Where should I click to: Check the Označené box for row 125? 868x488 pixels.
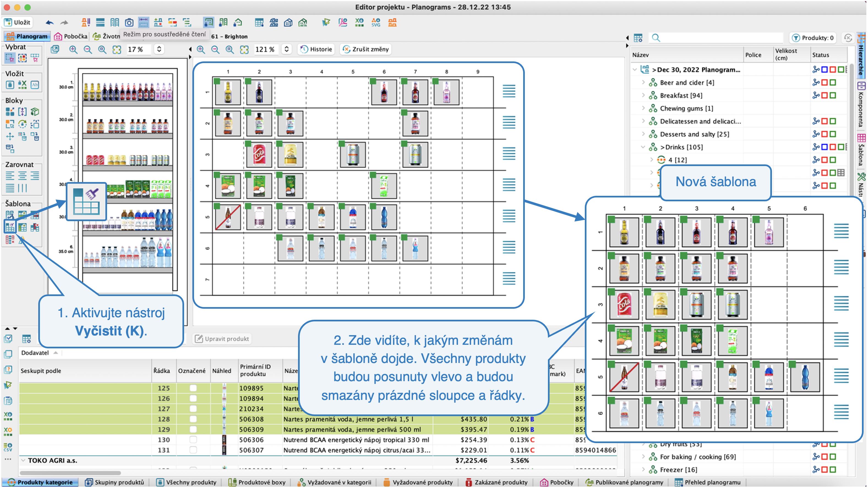pyautogui.click(x=193, y=388)
